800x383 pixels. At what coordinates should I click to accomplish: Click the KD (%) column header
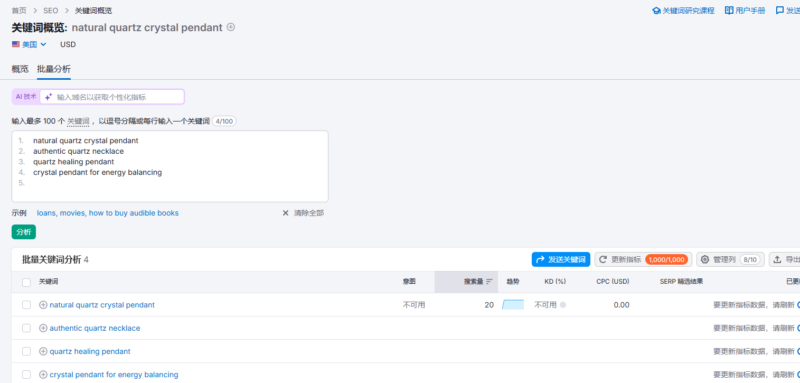(x=555, y=282)
